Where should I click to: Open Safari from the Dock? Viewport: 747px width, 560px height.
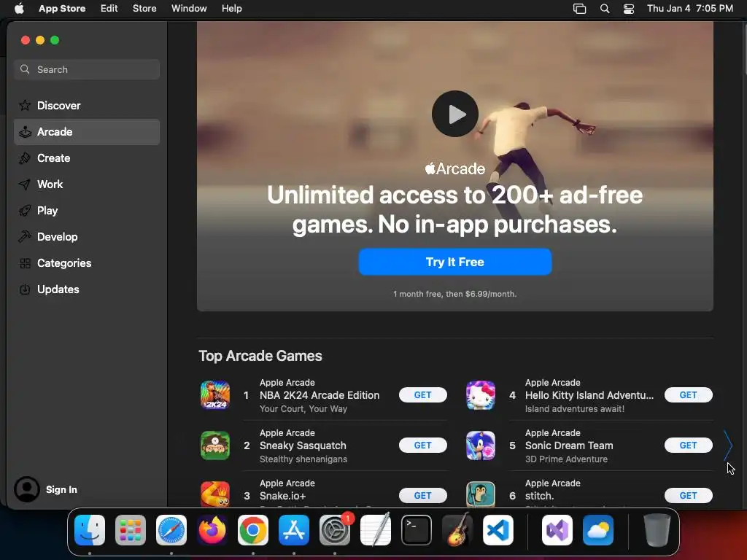[x=171, y=530]
